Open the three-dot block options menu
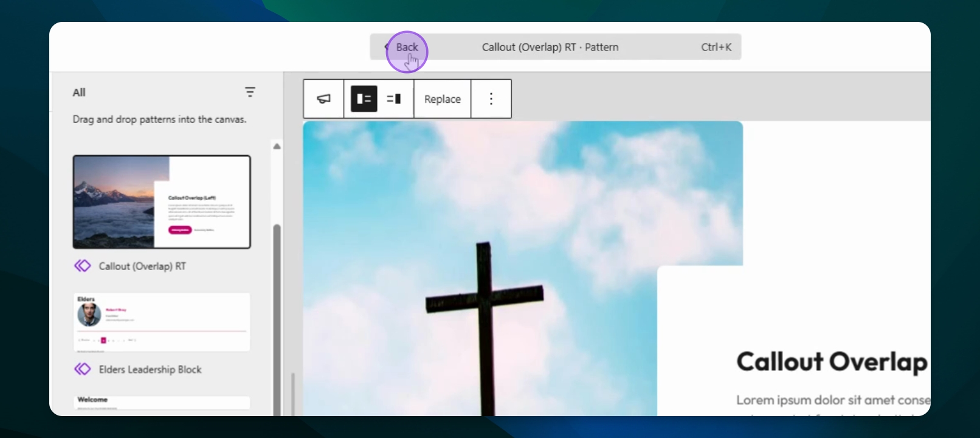Screen dimensions: 980x438 point(491,99)
